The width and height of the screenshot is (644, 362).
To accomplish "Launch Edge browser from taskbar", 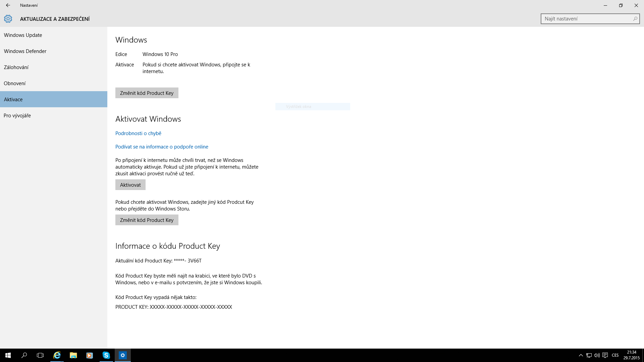I will point(57,355).
